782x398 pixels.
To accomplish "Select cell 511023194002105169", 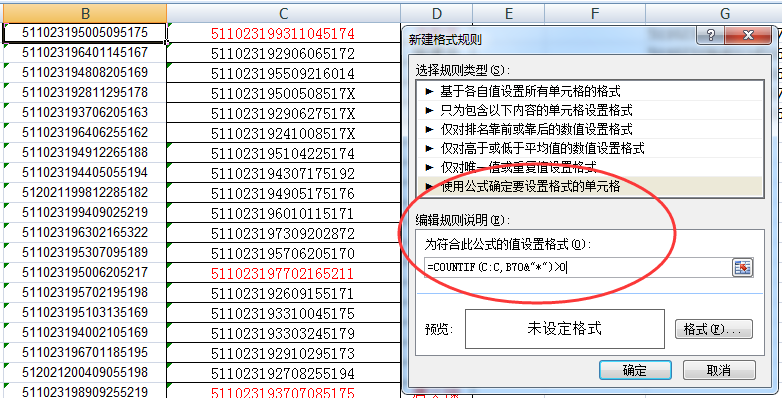I will [85, 332].
